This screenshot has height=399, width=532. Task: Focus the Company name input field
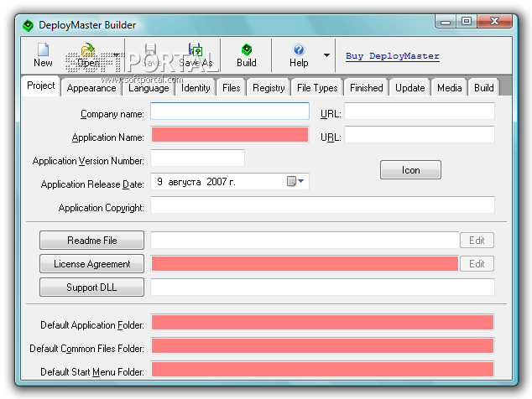click(x=230, y=111)
